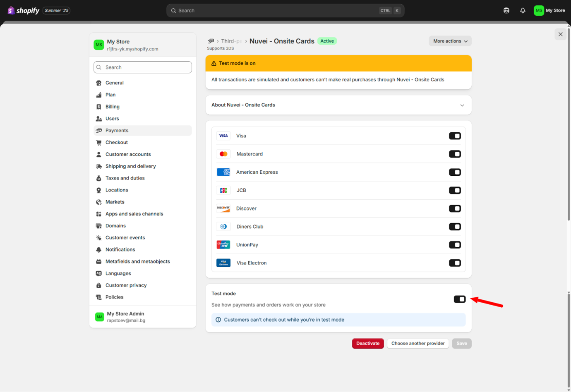Click the UnionPay card logo
Viewport: 571px width, 392px height.
pyautogui.click(x=223, y=245)
